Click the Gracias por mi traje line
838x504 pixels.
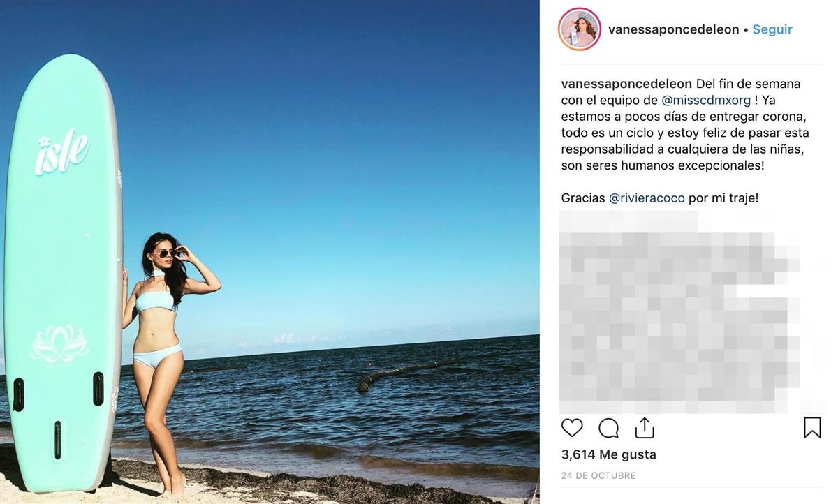tap(660, 198)
